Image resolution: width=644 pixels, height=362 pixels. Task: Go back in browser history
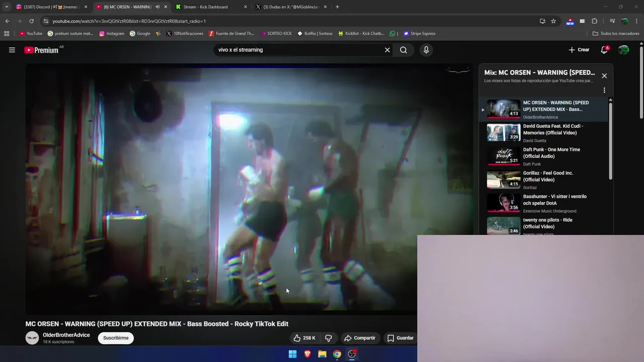pos(8,21)
